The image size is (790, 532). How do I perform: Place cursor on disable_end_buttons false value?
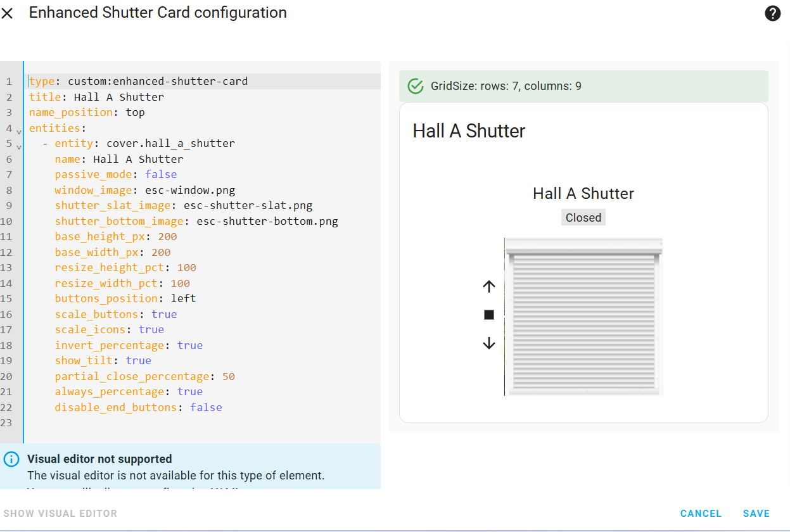[x=206, y=407]
